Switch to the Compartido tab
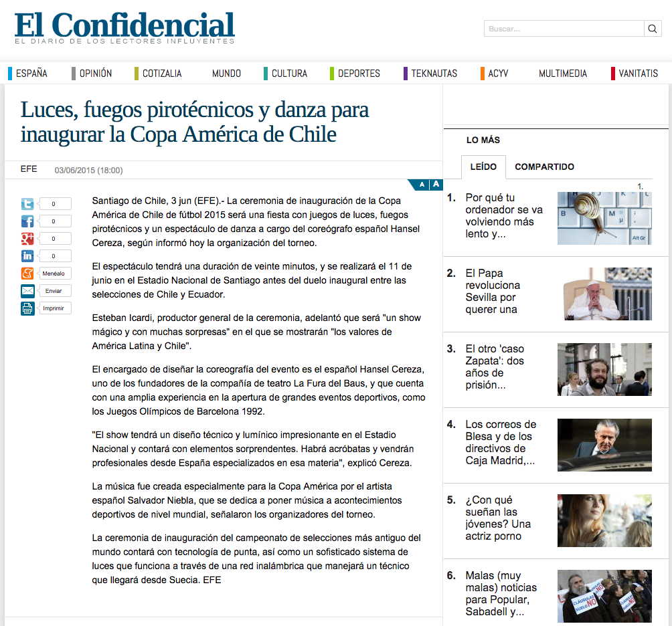Image resolution: width=672 pixels, height=626 pixels. pos(544,167)
